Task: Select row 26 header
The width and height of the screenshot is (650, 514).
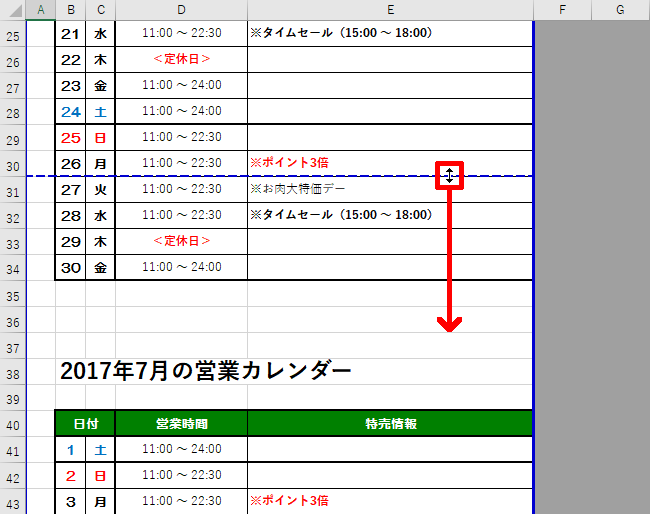Action: tap(13, 60)
